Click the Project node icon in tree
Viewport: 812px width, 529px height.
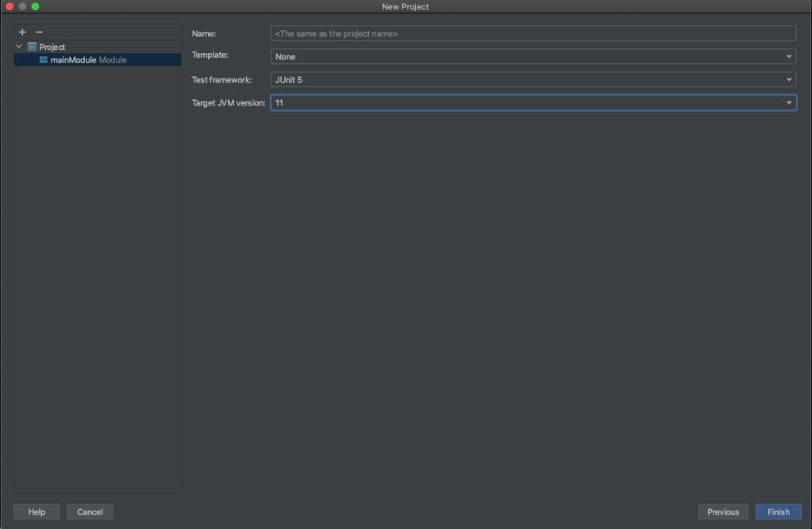coord(32,47)
